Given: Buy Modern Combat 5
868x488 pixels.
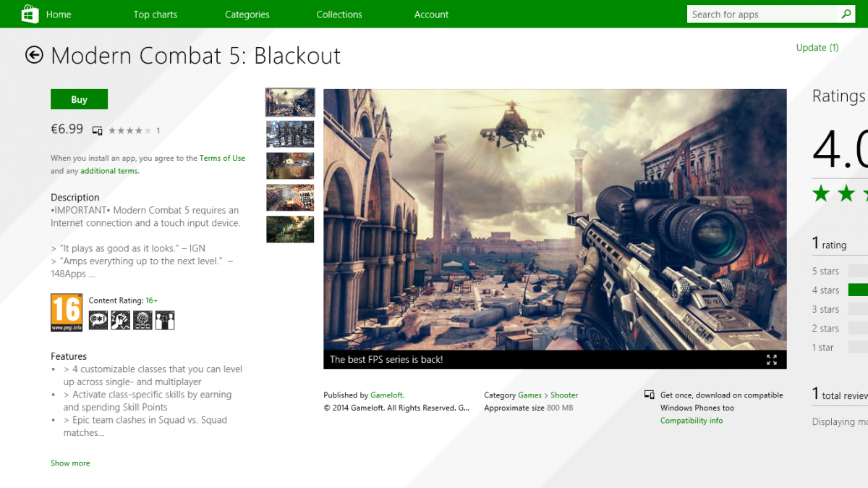Looking at the screenshot, I should pyautogui.click(x=80, y=99).
